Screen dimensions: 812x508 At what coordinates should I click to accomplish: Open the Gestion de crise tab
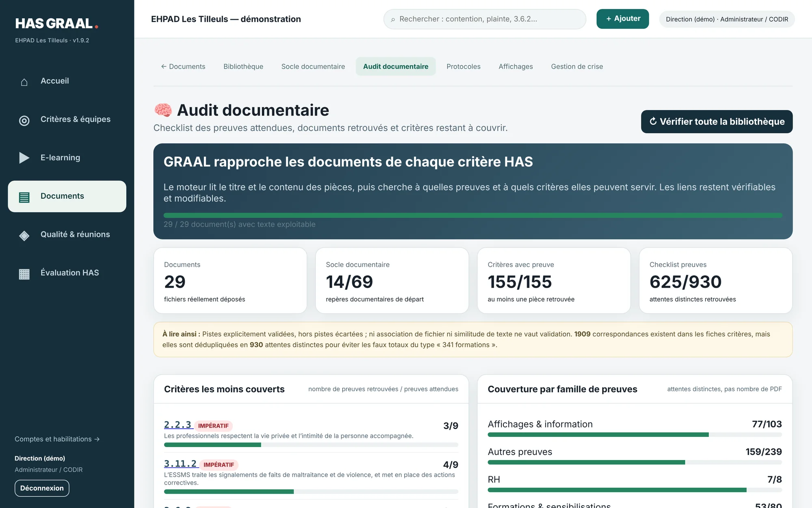pyautogui.click(x=577, y=66)
